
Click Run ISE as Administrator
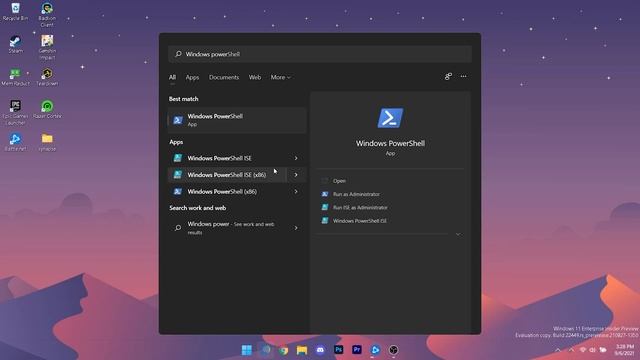click(360, 207)
